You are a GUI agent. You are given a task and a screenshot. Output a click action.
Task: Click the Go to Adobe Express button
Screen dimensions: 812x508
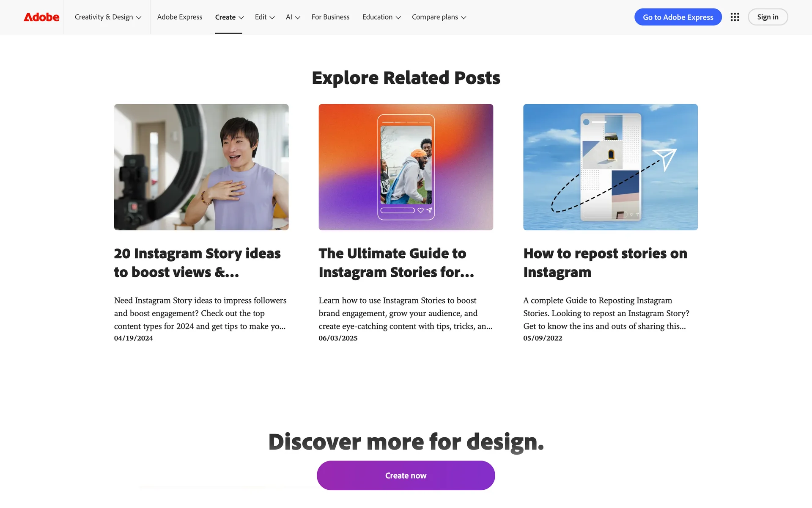(678, 17)
